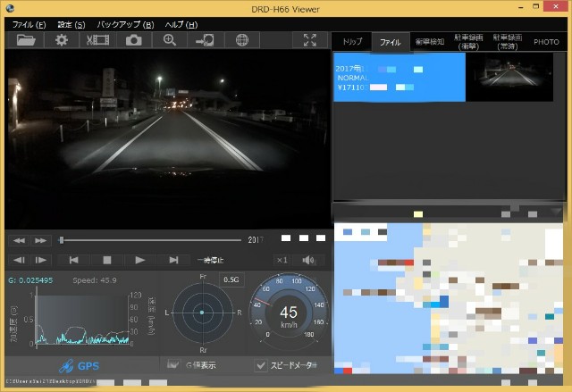Switch to 駐車録画 (衝撃) tab
This screenshot has height=392, width=572.
click(x=468, y=42)
